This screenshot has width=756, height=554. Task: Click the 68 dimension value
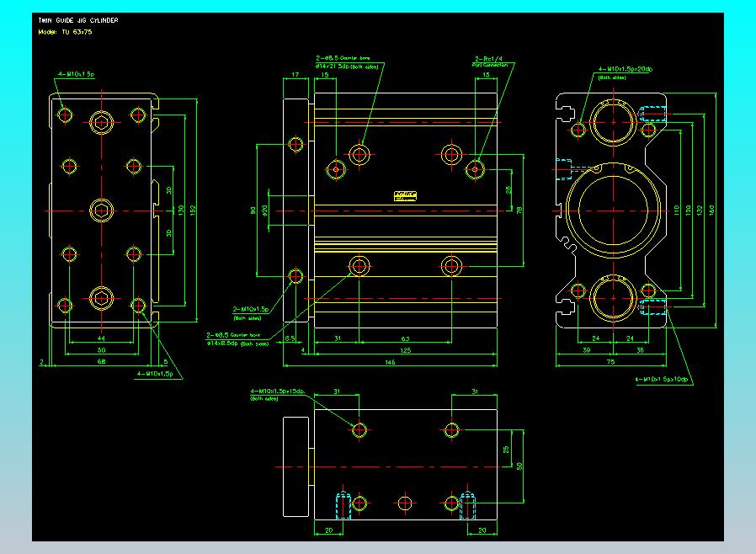click(x=101, y=361)
